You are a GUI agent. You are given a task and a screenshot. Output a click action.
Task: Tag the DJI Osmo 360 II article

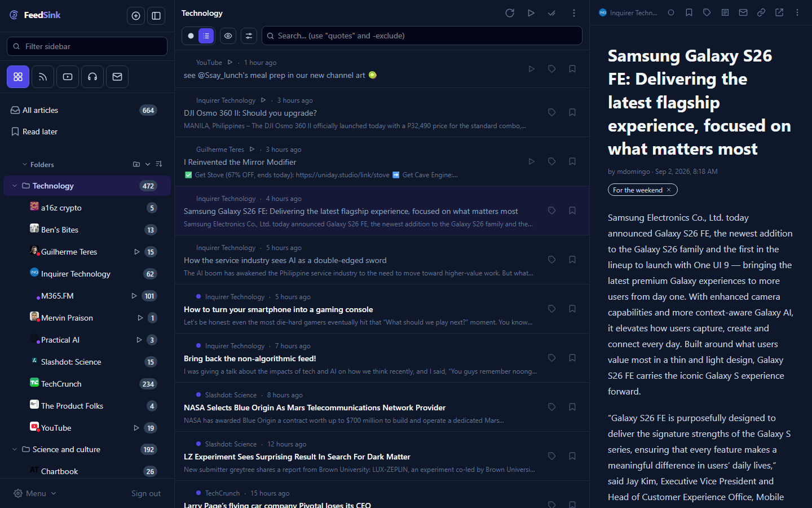(x=552, y=112)
